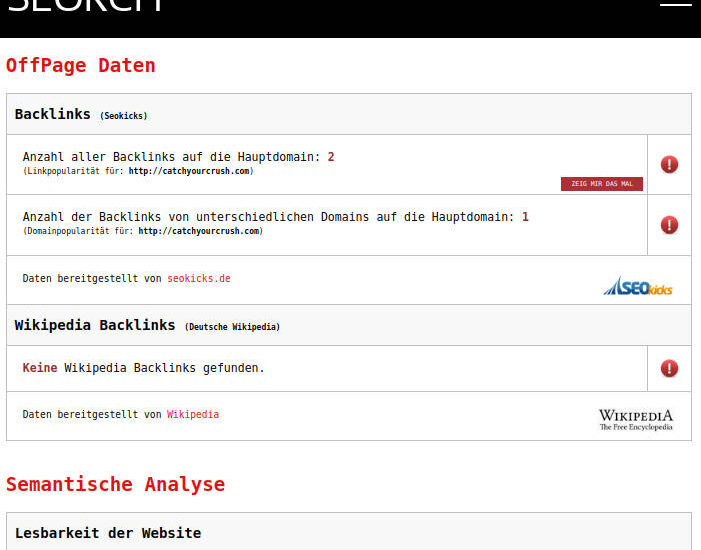The width and height of the screenshot is (701, 550).
Task: Click the 'Backlinks (Seokicks)' section header
Action: point(349,114)
